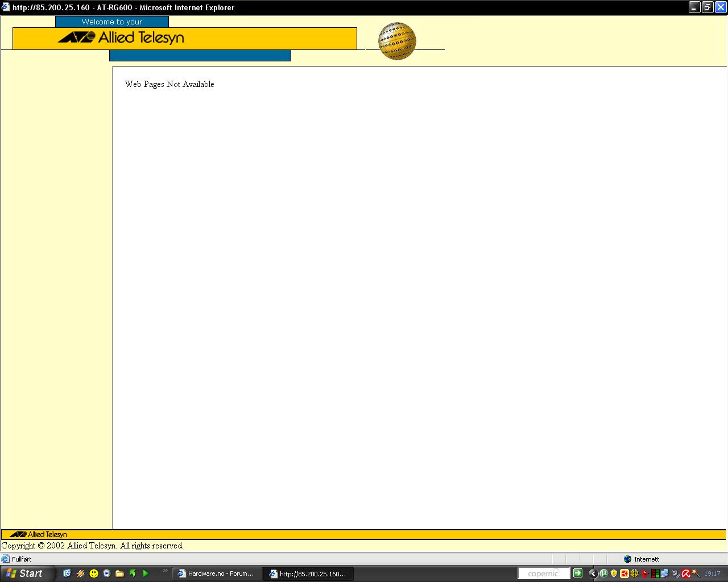Click the yellow Windows Security shield tray icon
Viewport: 728px width, 582px height.
(x=614, y=573)
